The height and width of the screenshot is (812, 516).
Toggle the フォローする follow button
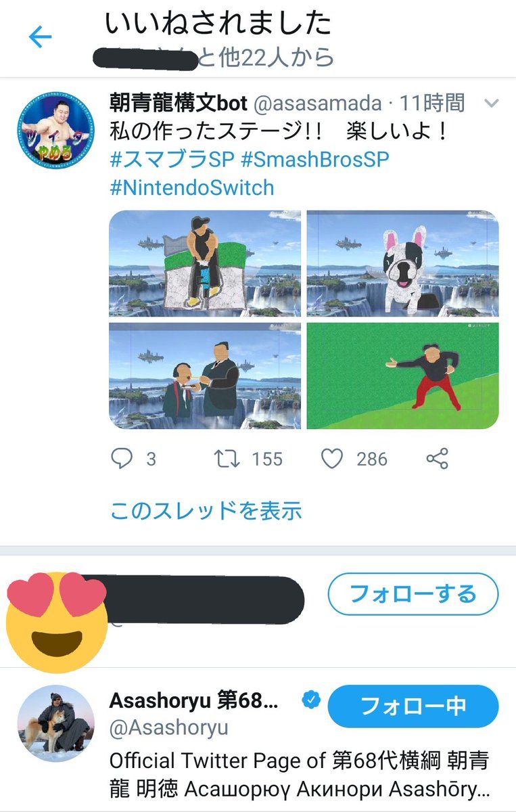pos(413,595)
